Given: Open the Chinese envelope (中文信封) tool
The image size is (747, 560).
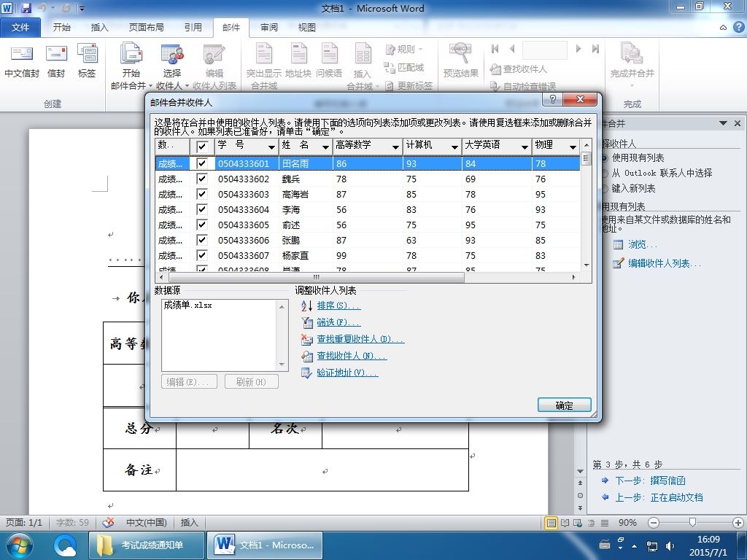Looking at the screenshot, I should tap(21, 61).
